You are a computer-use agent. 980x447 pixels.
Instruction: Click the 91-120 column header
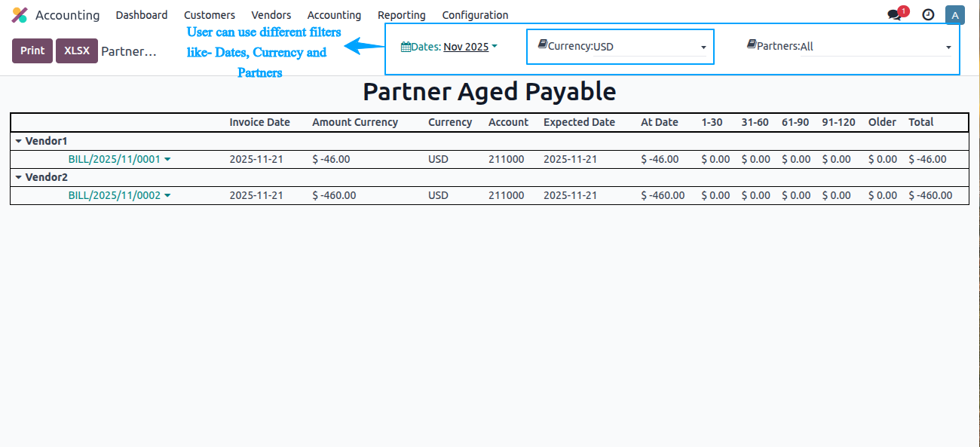[838, 122]
